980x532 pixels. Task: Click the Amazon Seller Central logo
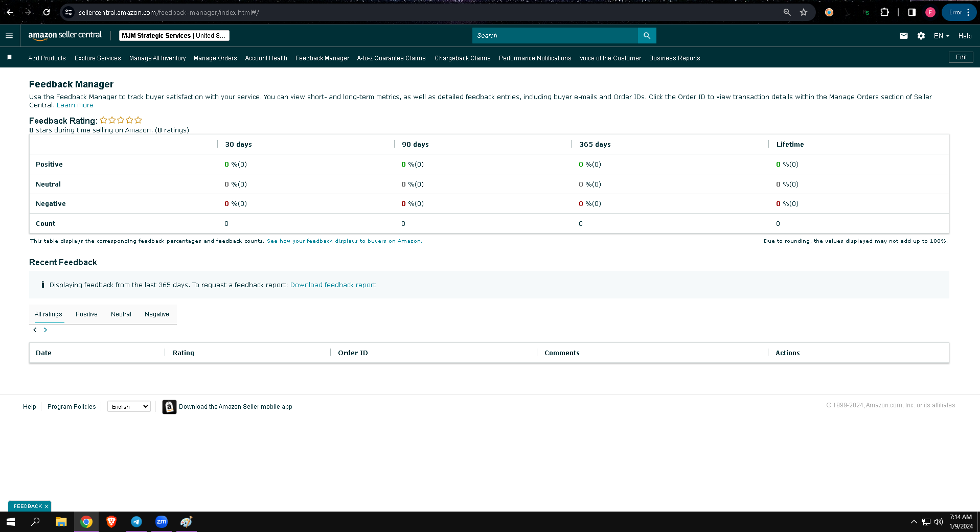[65, 35]
